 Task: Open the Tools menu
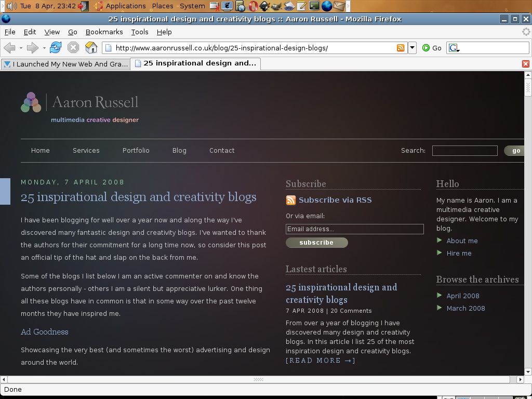click(140, 32)
